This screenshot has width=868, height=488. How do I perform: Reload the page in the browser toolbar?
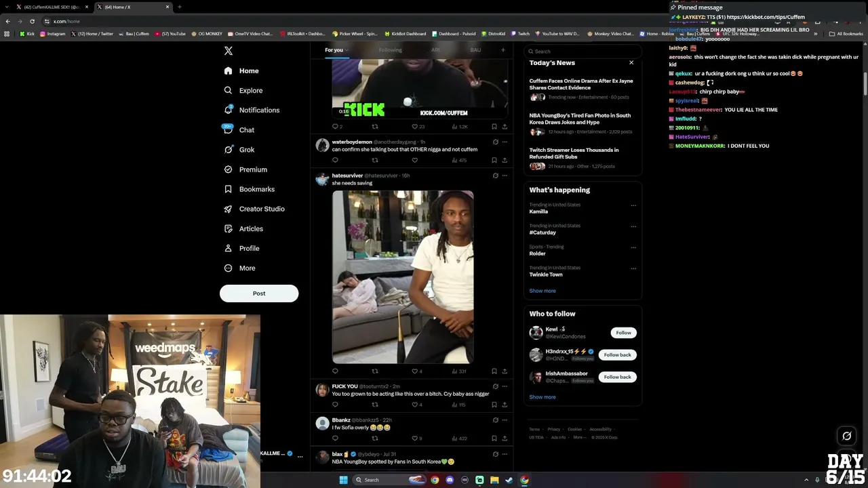tap(32, 21)
